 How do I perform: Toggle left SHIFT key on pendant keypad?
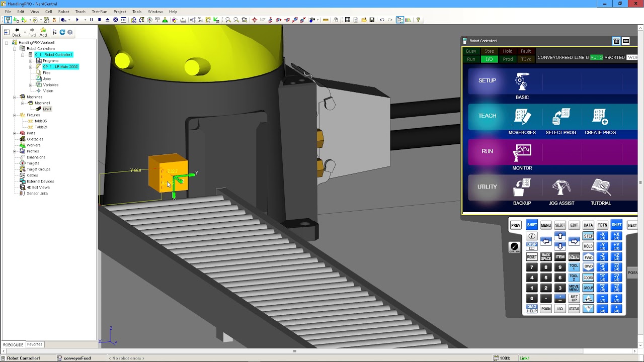(x=532, y=225)
